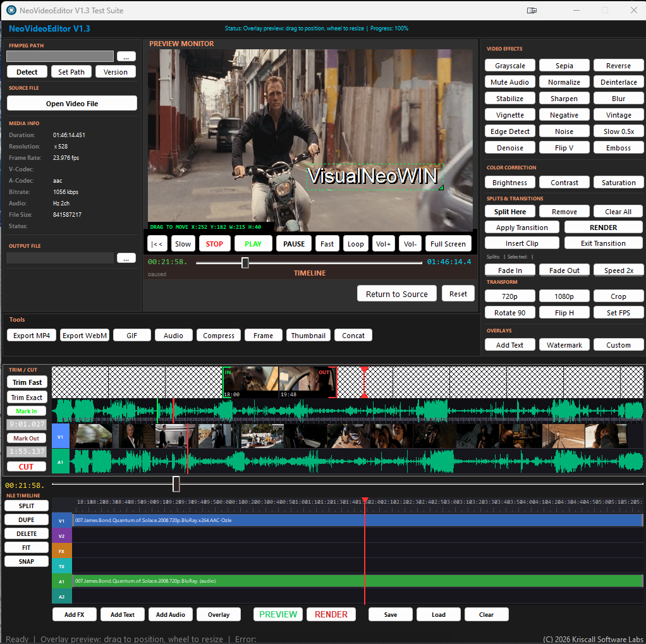Image resolution: width=646 pixels, height=644 pixels.
Task: Click the preview timeline slider handle
Action: pyautogui.click(x=245, y=262)
